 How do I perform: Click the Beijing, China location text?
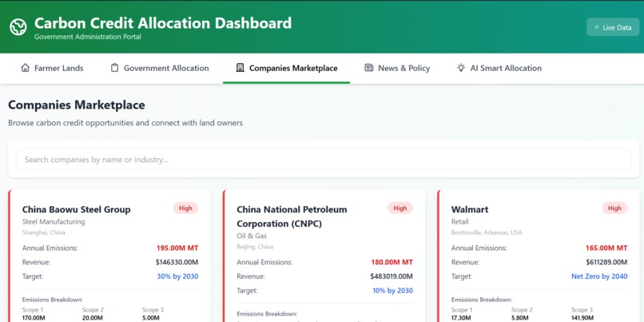[255, 247]
